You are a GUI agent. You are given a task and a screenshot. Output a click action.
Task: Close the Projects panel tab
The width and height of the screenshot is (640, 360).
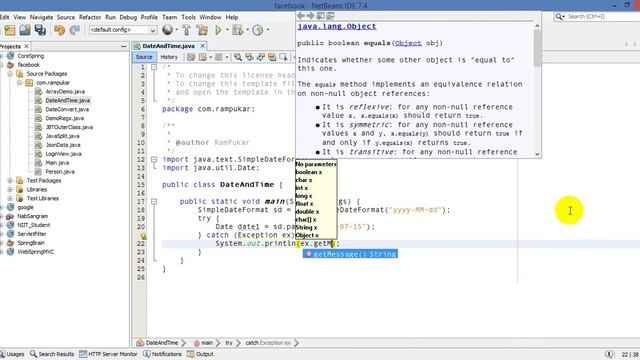pyautogui.click(x=26, y=46)
